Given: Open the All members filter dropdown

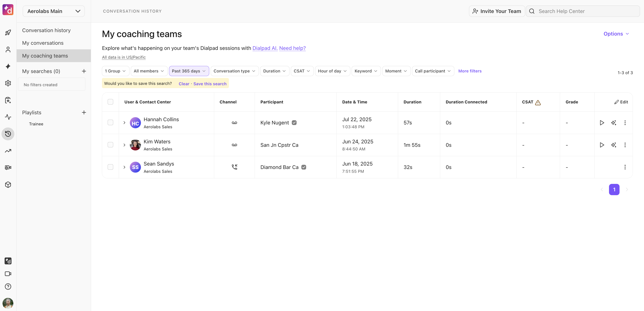Looking at the screenshot, I should click(149, 71).
